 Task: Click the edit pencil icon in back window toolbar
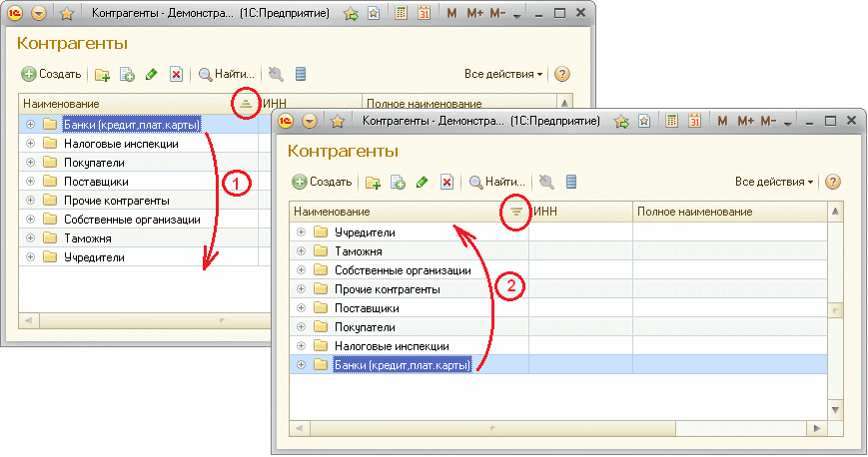pyautogui.click(x=151, y=74)
